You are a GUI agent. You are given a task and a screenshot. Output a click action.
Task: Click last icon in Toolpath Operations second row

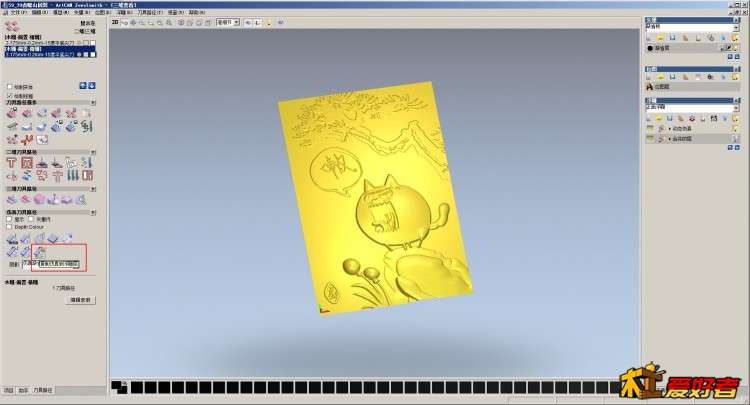point(86,127)
